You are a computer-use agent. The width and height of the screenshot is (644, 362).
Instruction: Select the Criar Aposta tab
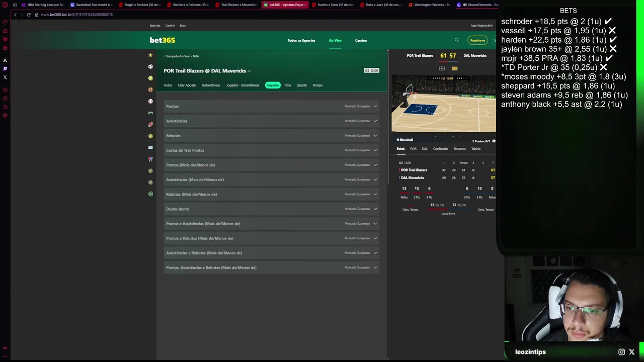(x=187, y=85)
